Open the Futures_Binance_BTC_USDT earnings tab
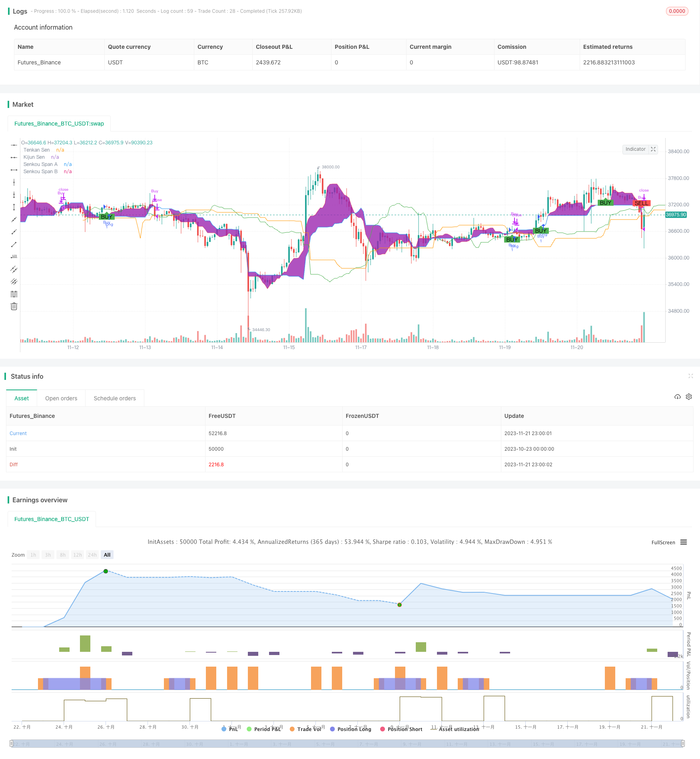700x759 pixels. coord(52,519)
